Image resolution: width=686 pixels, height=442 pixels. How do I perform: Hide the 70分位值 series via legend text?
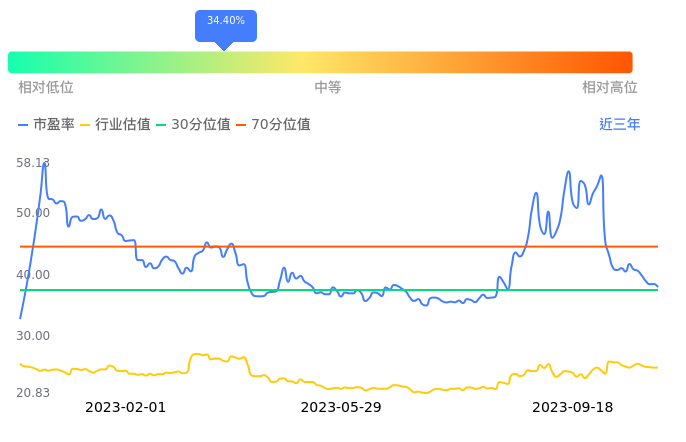pyautogui.click(x=281, y=125)
